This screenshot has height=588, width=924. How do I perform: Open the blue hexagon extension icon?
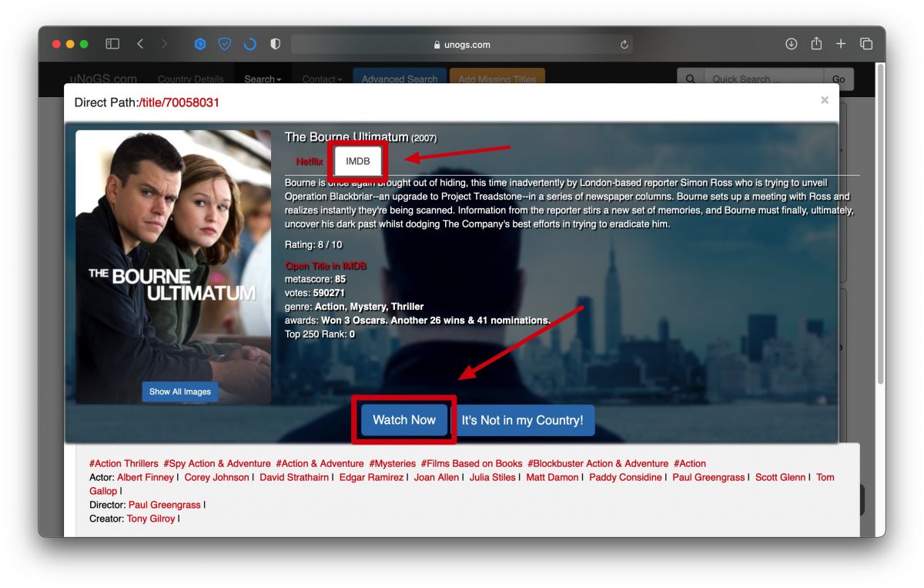click(200, 44)
